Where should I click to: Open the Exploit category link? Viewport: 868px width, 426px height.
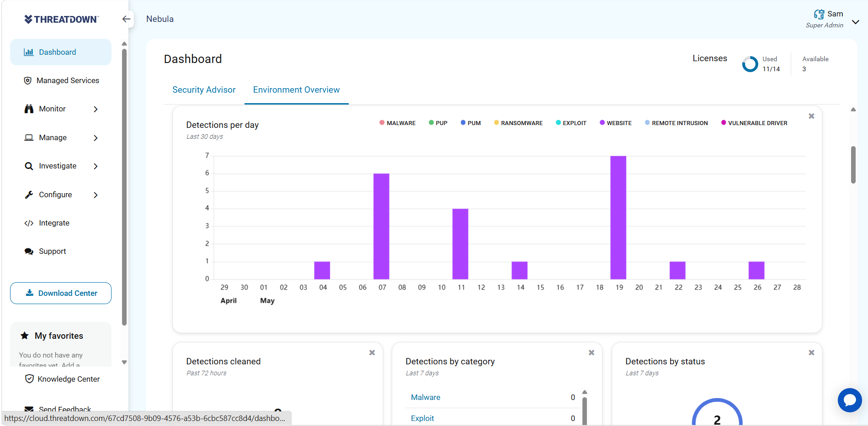click(422, 418)
